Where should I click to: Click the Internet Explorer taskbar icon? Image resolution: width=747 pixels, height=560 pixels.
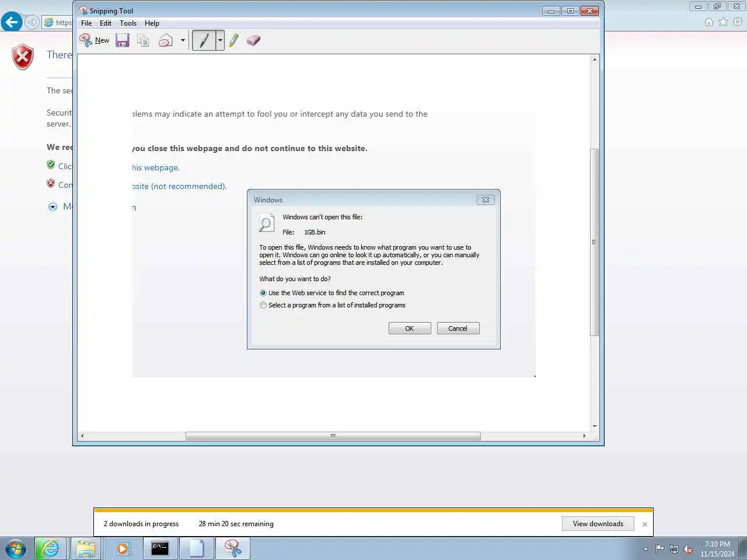click(x=50, y=549)
